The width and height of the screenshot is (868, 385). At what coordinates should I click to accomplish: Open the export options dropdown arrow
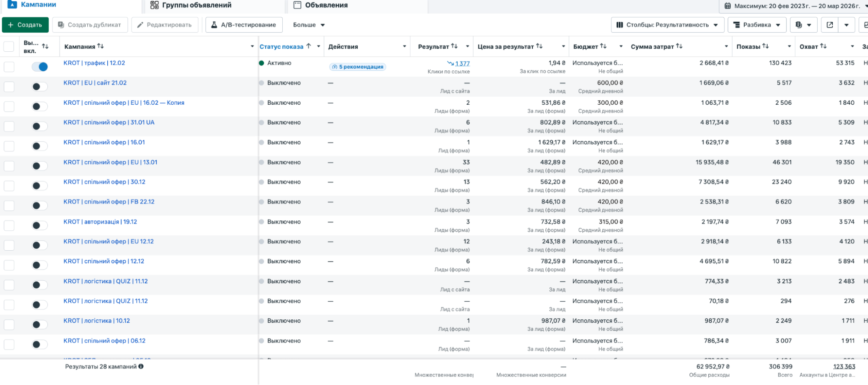point(846,25)
